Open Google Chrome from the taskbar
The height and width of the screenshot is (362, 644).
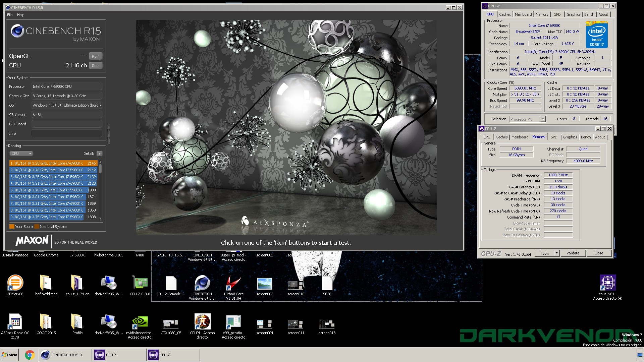pos(30,355)
